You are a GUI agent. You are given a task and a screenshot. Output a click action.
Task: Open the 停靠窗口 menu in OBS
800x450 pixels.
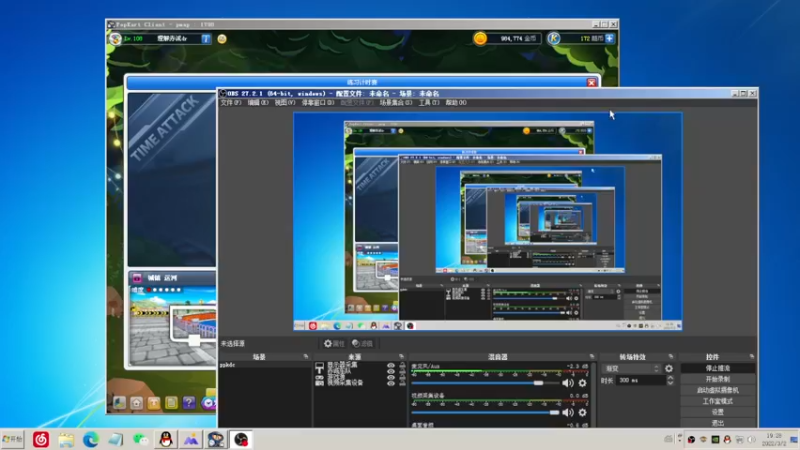point(318,103)
